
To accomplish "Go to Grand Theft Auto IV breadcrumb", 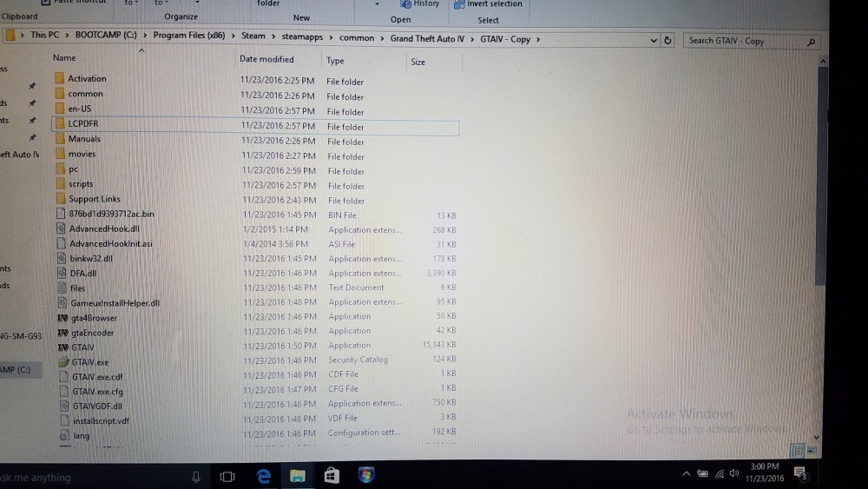I will click(427, 39).
